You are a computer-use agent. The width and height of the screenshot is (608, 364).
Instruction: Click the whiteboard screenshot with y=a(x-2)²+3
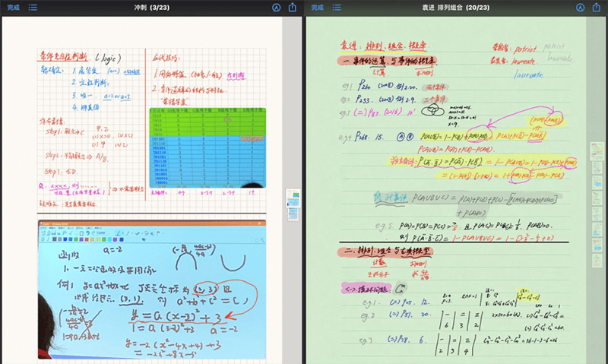click(x=152, y=290)
